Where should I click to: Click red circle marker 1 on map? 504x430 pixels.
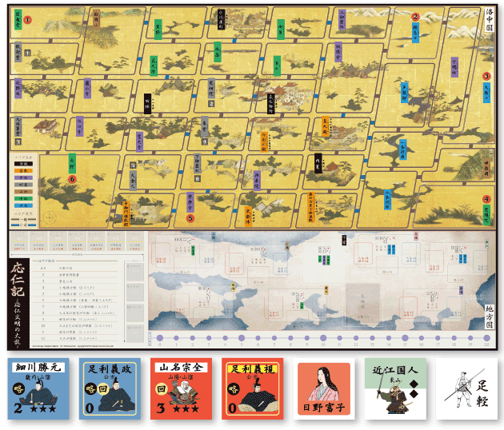tap(27, 20)
